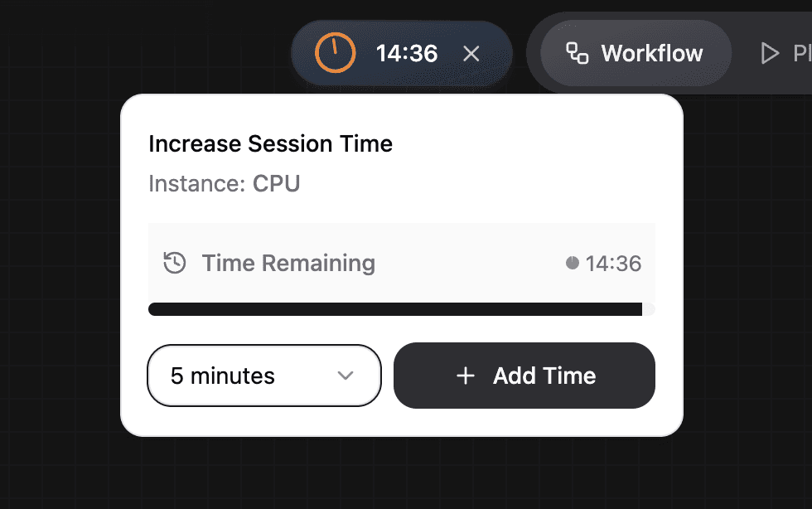Click the unfilled end of the progress bar
The image size is (812, 509).
(649, 309)
